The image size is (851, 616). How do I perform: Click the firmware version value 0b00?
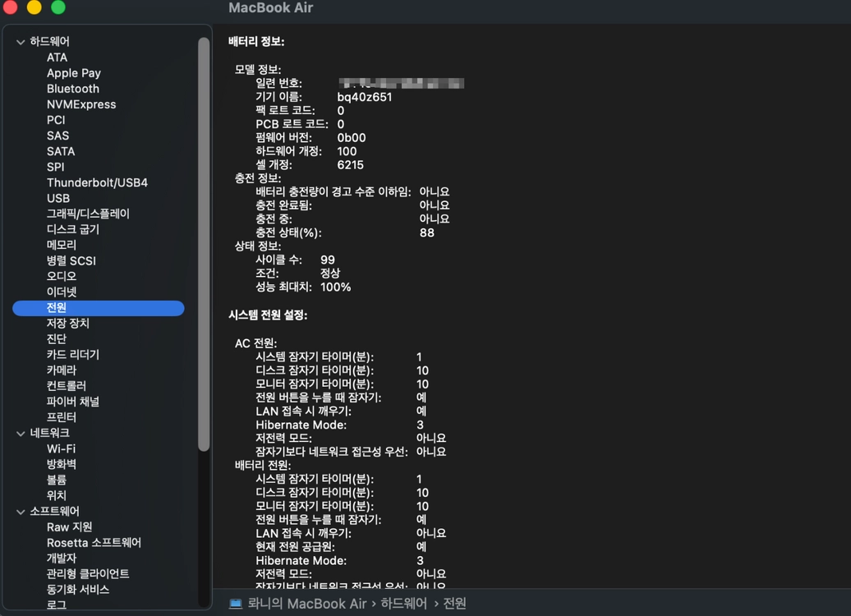(x=351, y=138)
